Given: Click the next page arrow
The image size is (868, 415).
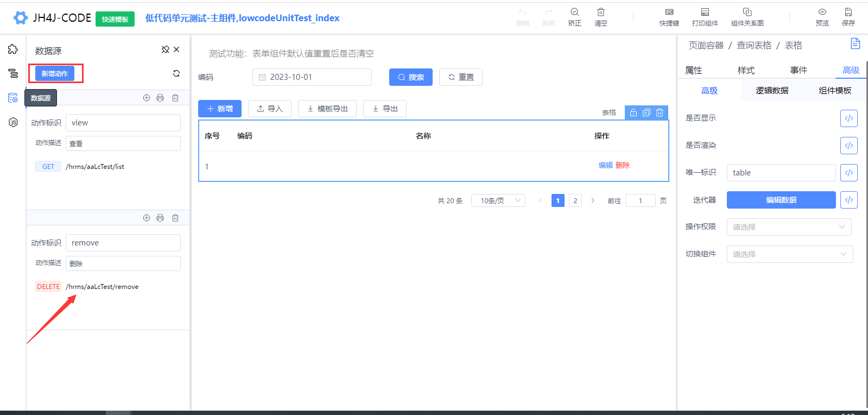Looking at the screenshot, I should coord(593,200).
